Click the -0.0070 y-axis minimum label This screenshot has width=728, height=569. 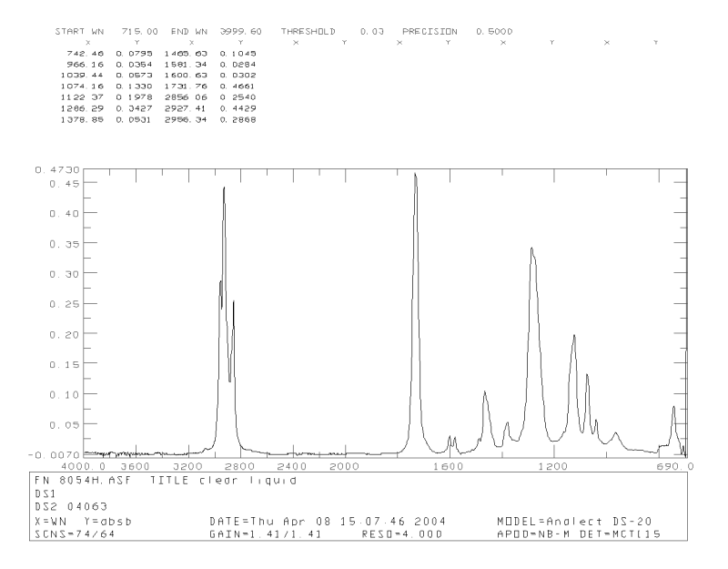(x=55, y=454)
